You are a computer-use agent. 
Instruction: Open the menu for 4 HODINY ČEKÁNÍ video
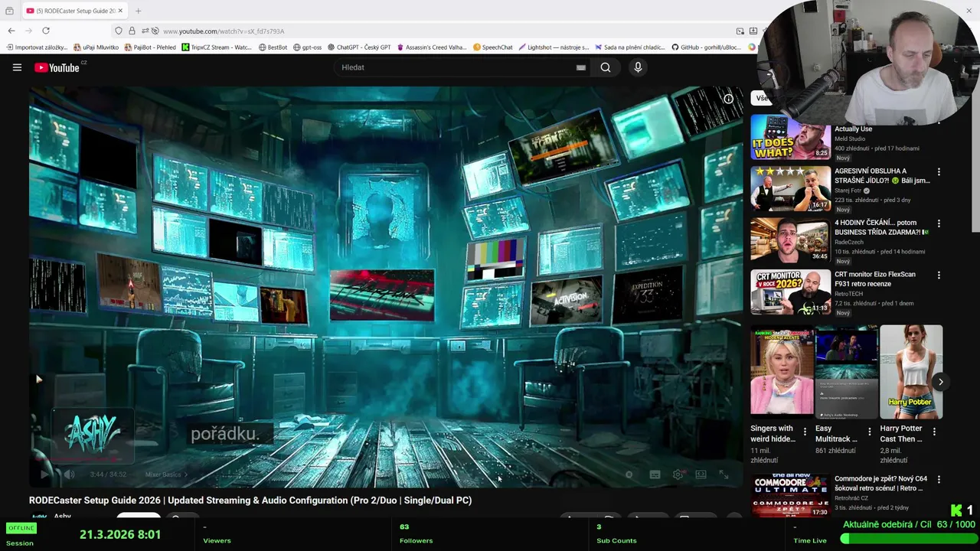pos(939,223)
